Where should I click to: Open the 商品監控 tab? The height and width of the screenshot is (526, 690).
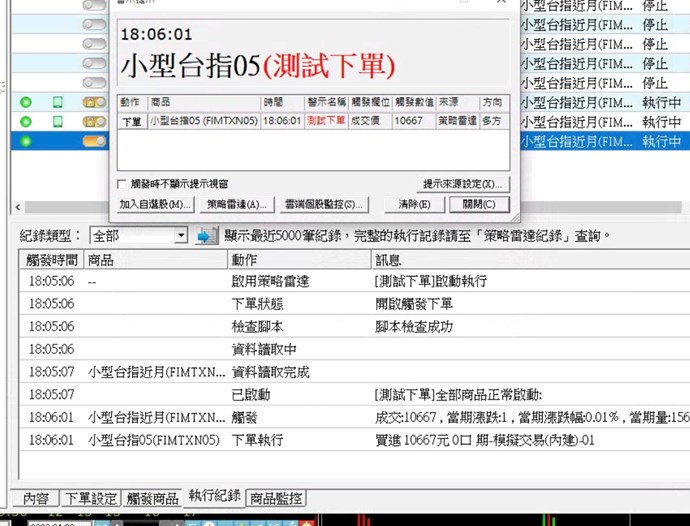(276, 498)
